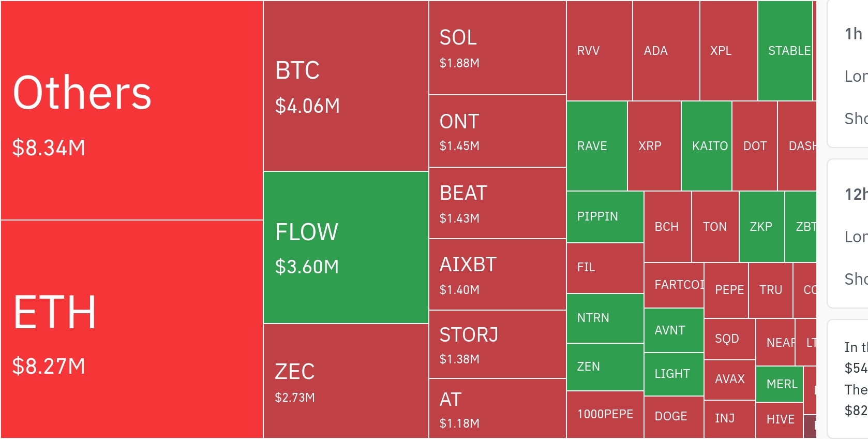This screenshot has width=868, height=439.
Task: Open the ADA tile
Action: tap(666, 51)
